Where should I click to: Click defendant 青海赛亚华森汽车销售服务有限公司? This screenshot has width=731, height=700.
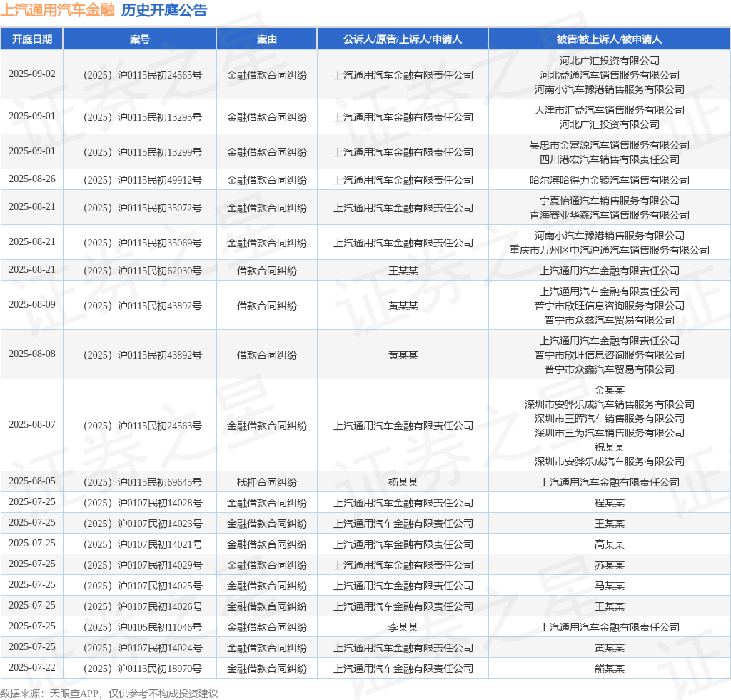610,215
